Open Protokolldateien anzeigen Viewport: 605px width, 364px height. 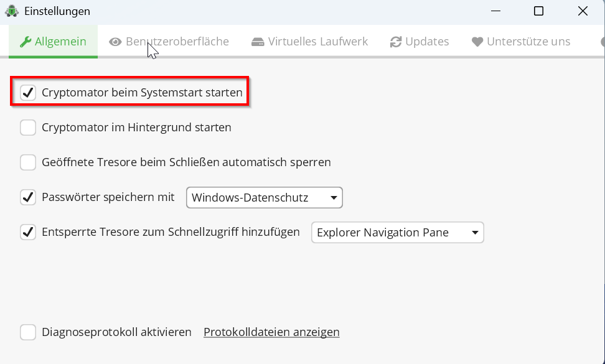click(271, 332)
